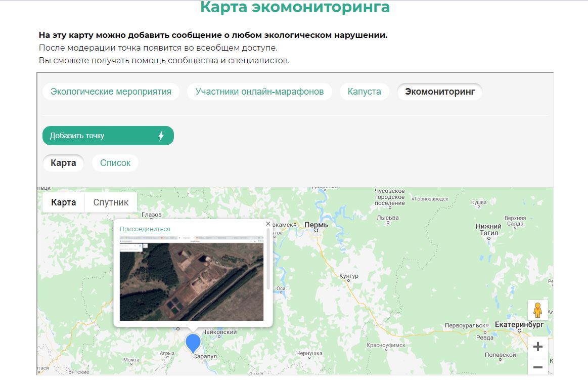Viewport: 588px width, 380px height.
Task: Click the Кунгур town label
Action: (x=349, y=276)
